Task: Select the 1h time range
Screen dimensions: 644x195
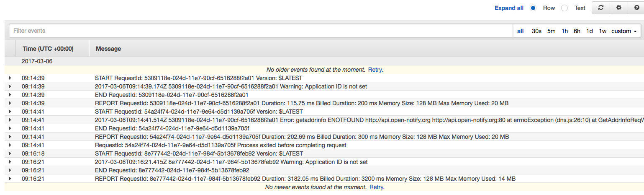Action: [564, 31]
